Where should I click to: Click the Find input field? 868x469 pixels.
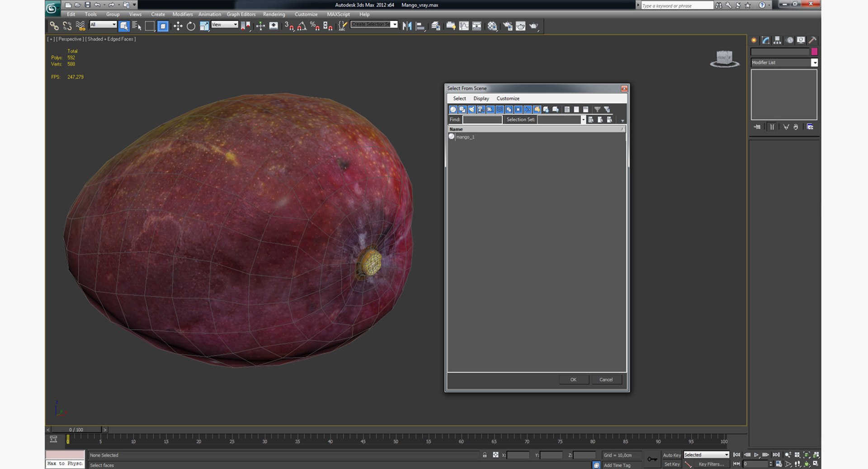coord(482,120)
